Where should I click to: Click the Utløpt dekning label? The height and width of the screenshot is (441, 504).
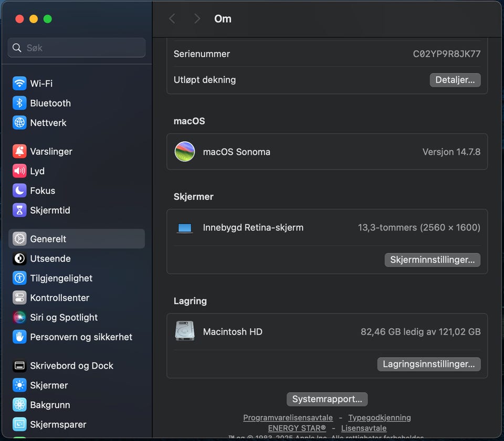point(204,80)
